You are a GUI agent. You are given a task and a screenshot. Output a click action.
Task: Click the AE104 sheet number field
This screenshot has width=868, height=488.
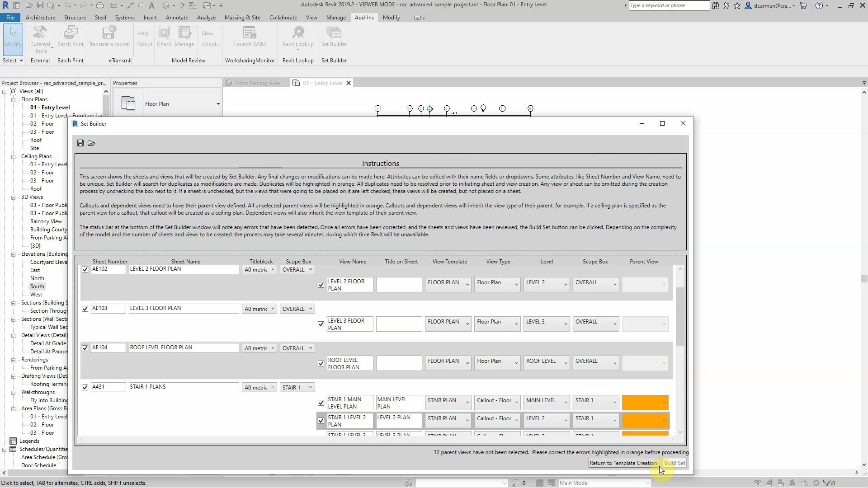[x=108, y=348]
